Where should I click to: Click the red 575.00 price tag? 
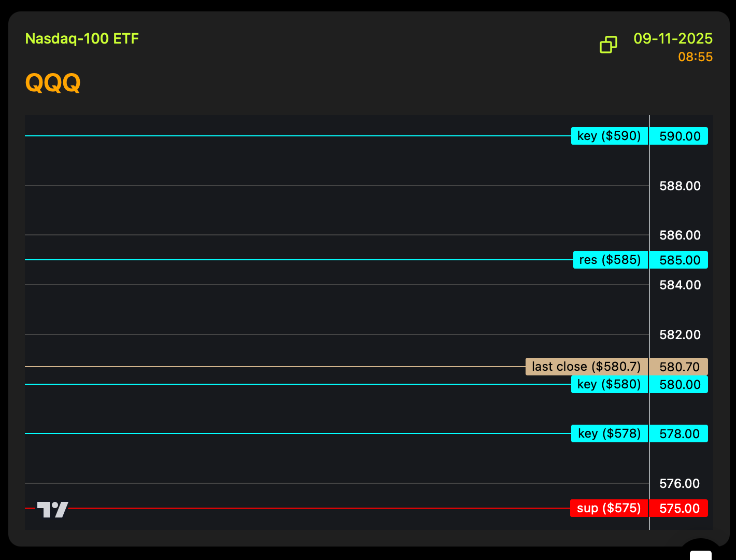pyautogui.click(x=678, y=508)
